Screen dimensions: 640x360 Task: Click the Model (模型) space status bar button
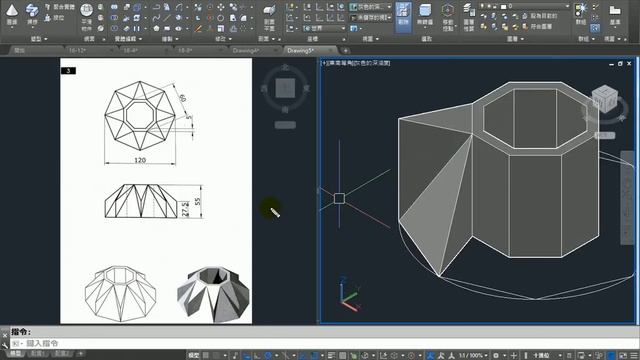[x=193, y=356]
